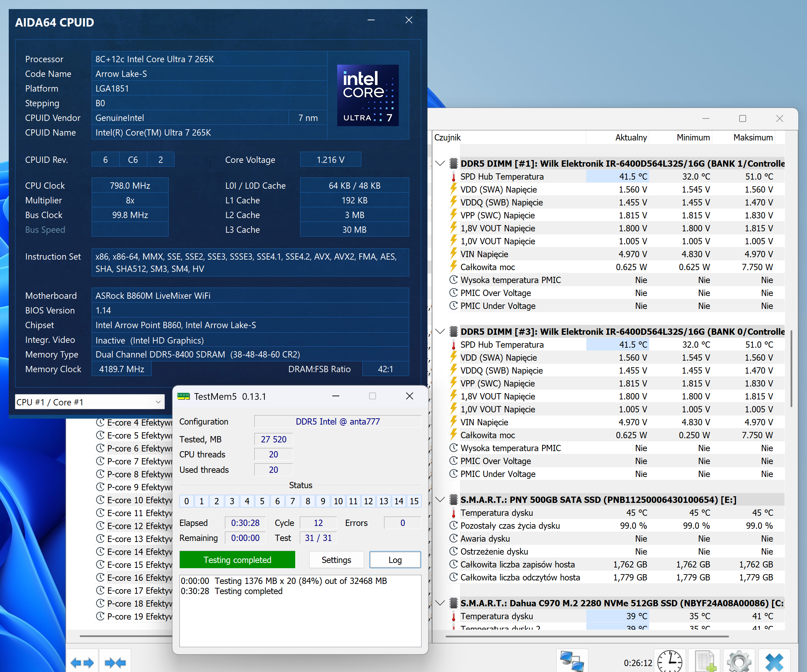This screenshot has width=807, height=672.
Task: Collapse the DDR5 DIMM #3 sensor group
Action: pos(440,332)
